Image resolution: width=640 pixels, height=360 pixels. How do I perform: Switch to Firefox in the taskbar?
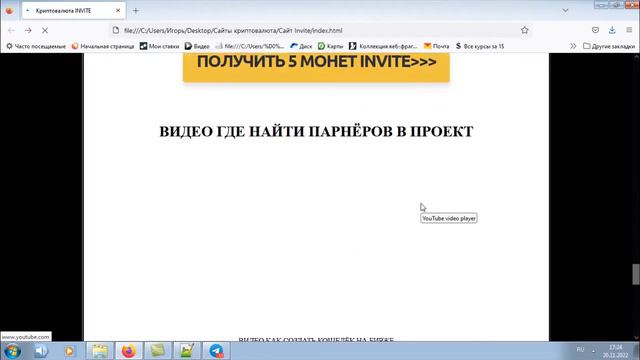pos(129,351)
